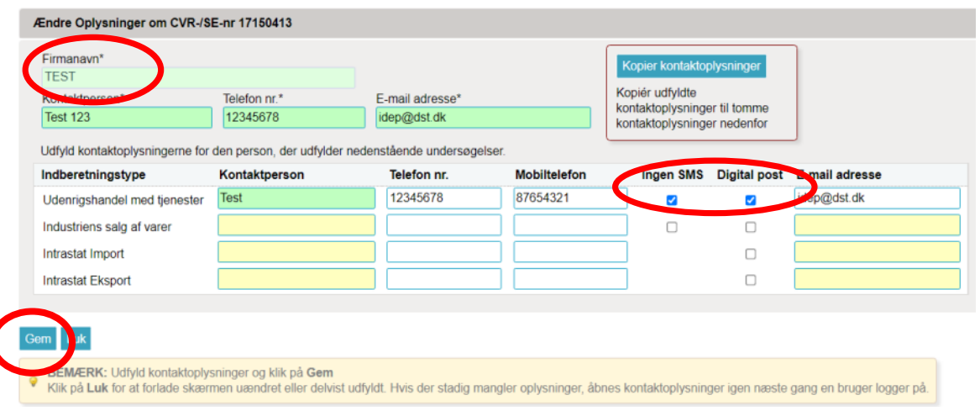Click Mobiltelefon field for Intrastat Import
The height and width of the screenshot is (411, 980).
[x=570, y=252]
